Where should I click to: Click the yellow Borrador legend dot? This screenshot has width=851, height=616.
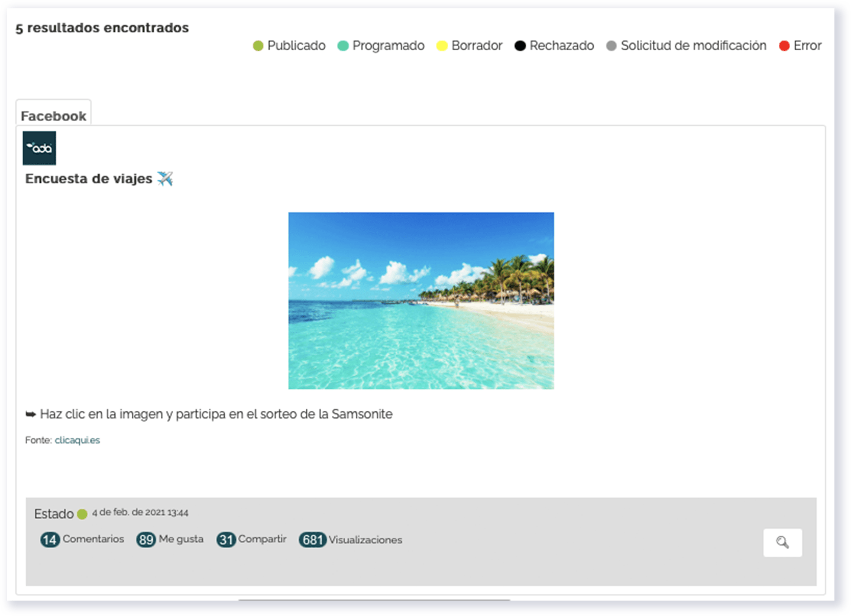point(442,46)
